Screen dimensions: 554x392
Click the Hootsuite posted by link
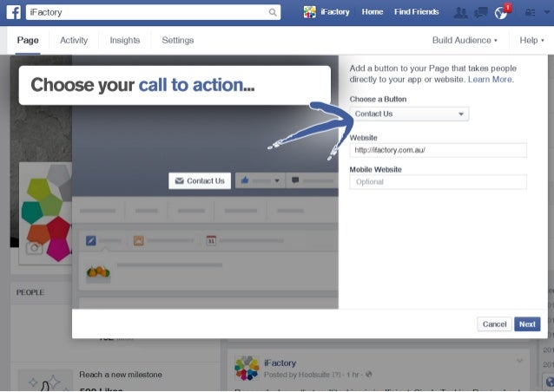coord(313,375)
